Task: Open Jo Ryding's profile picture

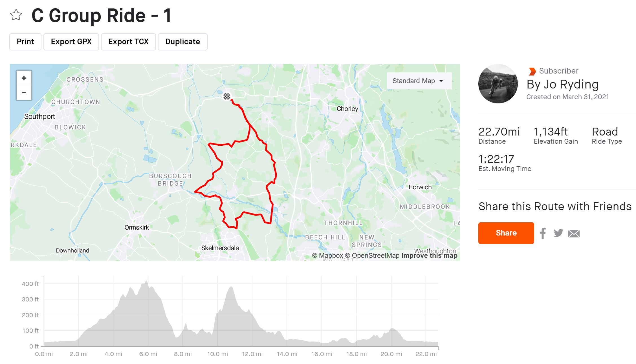Action: coord(498,84)
